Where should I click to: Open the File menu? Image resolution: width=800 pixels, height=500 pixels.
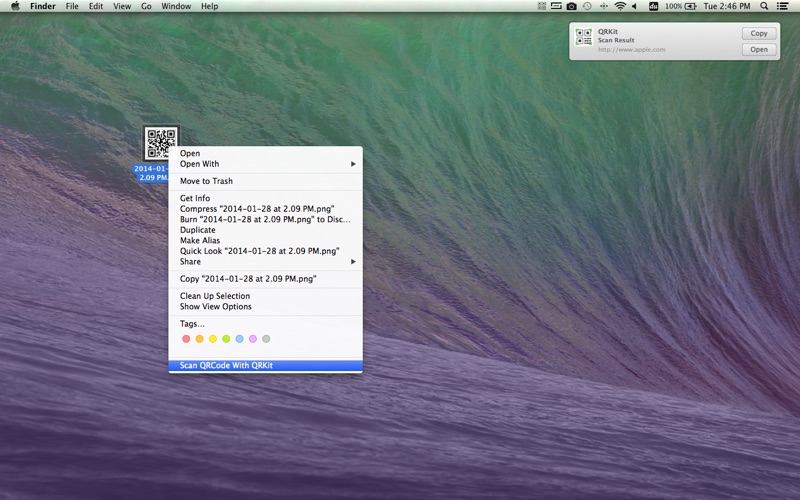(x=72, y=6)
